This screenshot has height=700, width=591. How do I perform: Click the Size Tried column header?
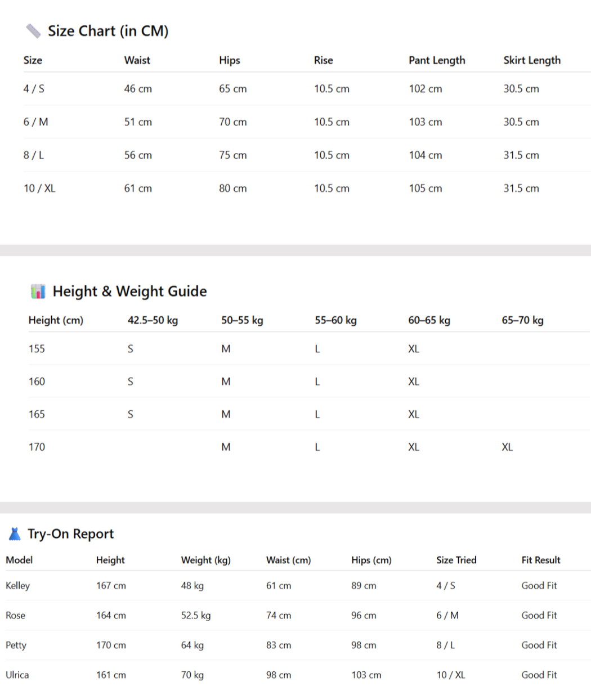pos(456,560)
